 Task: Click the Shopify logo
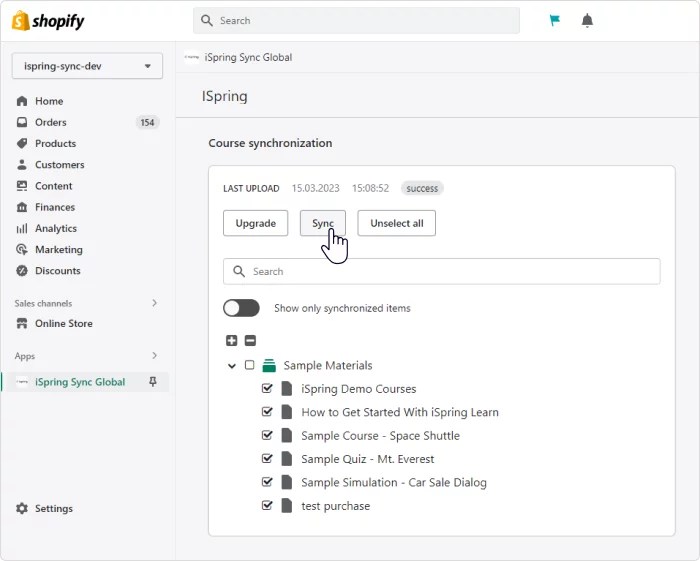[48, 21]
